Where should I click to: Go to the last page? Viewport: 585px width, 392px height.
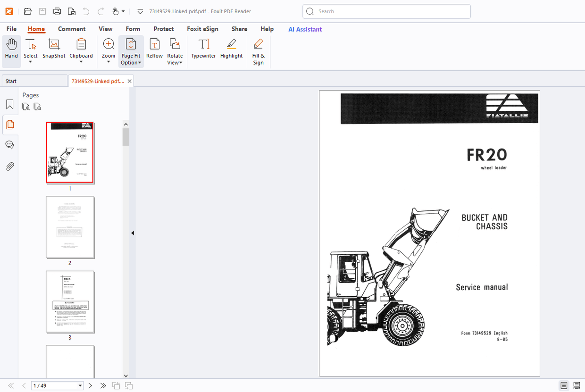103,385
